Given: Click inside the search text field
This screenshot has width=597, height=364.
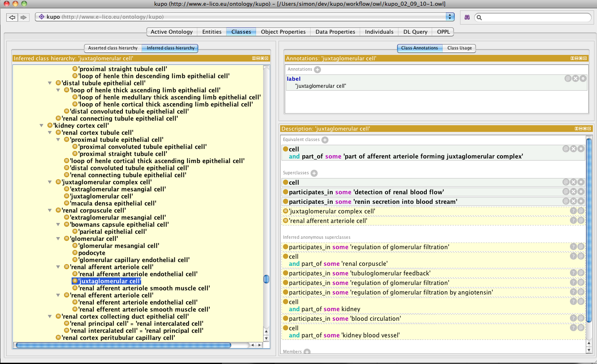Looking at the screenshot, I should click(536, 17).
